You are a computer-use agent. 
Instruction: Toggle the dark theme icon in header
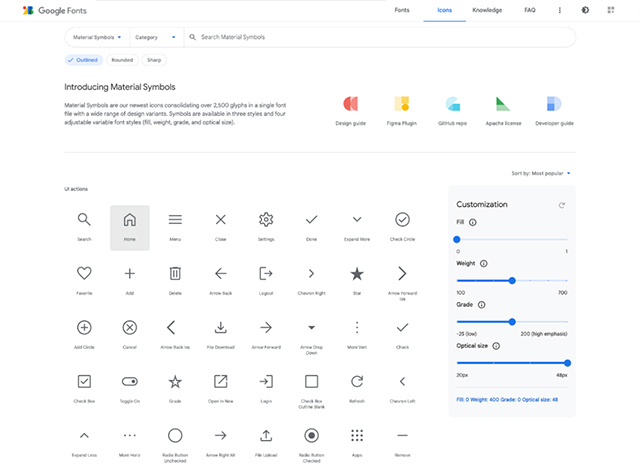(x=585, y=10)
